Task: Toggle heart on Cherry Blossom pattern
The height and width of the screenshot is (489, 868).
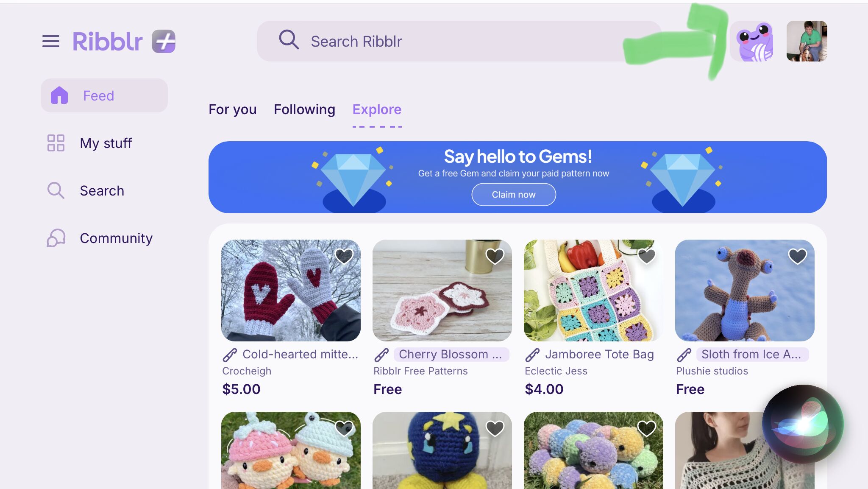Action: pos(495,256)
